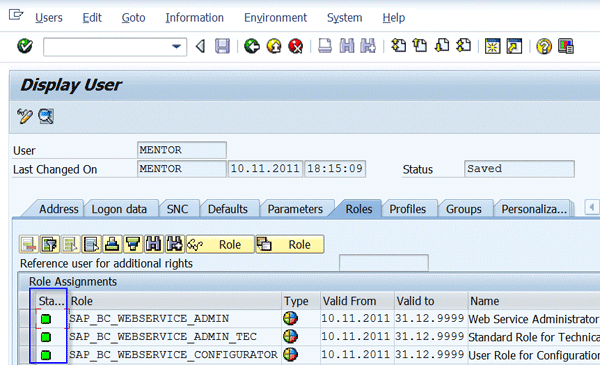Screen dimensions: 600x365
Task: Open the Information menu
Action: point(194,18)
